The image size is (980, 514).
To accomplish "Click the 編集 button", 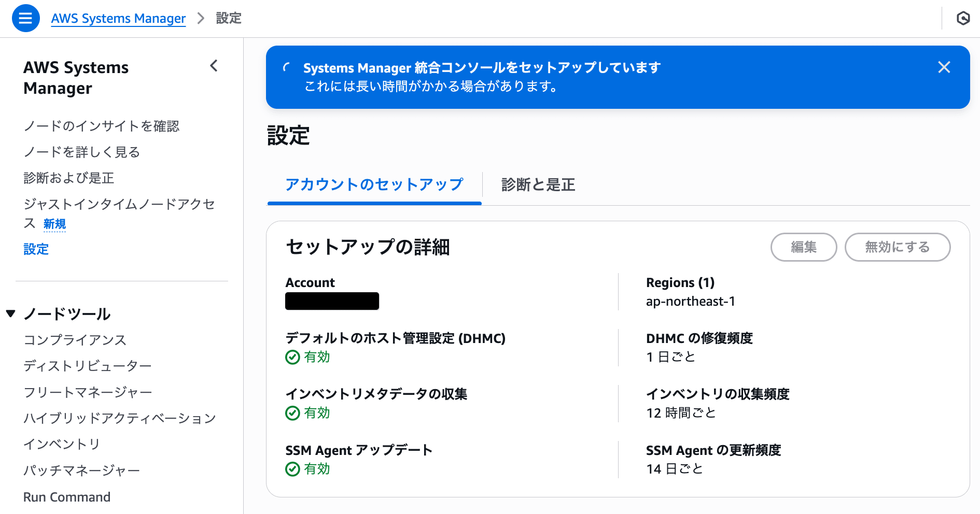I will click(x=804, y=247).
